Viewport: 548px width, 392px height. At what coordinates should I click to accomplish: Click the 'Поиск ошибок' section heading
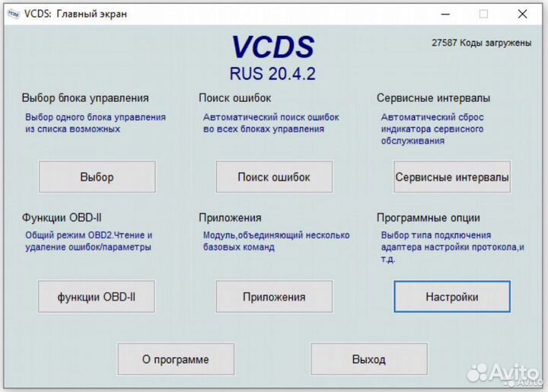click(x=235, y=98)
